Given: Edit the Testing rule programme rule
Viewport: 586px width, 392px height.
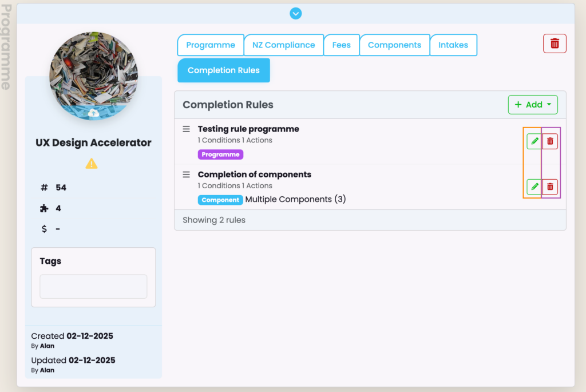Looking at the screenshot, I should pyautogui.click(x=534, y=141).
